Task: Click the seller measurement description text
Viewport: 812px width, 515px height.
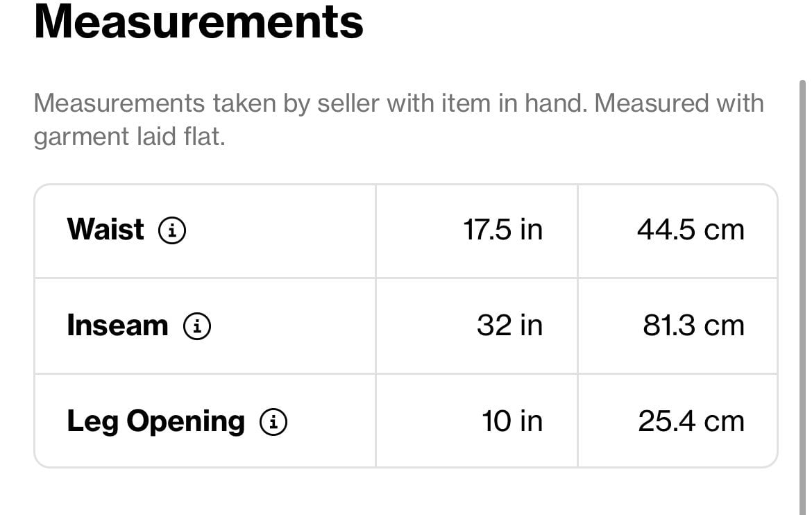Action: coord(399,119)
